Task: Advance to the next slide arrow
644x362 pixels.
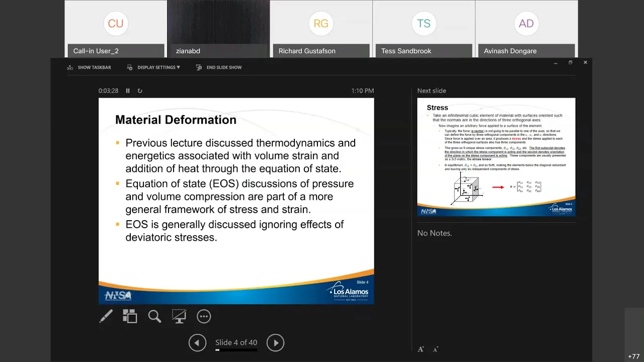Action: [275, 343]
